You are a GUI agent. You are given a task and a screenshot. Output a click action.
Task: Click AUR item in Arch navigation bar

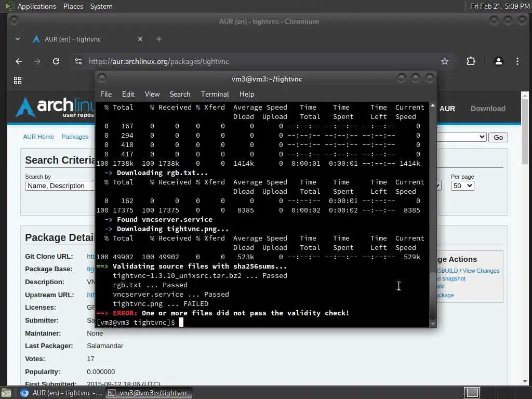[x=447, y=109]
